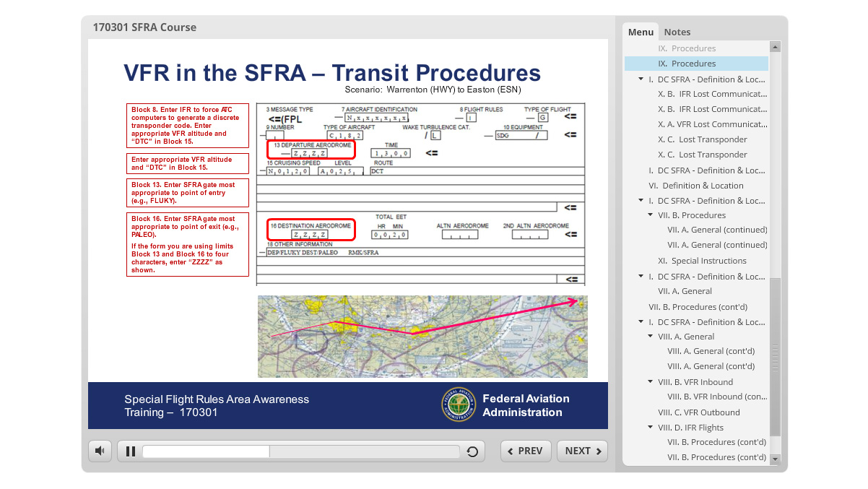Click the menu scrollbar up arrow
Viewport: 868px width, 489px height.
coord(775,47)
